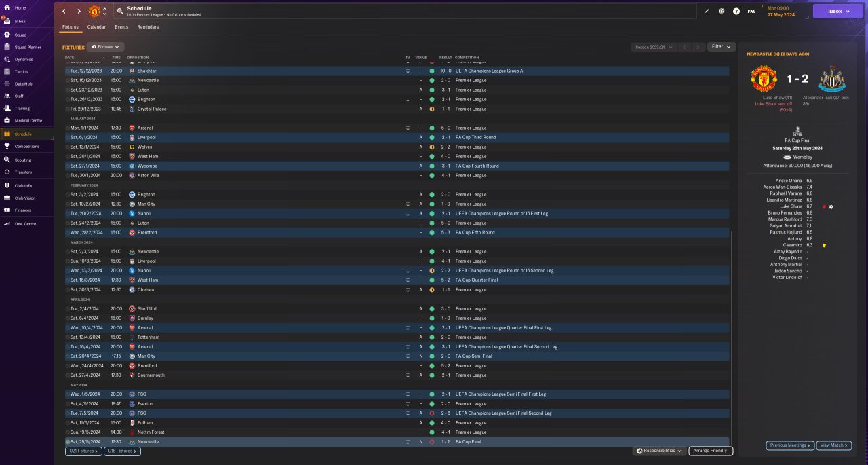Expand the Responsibilities dropdown

pos(659,451)
